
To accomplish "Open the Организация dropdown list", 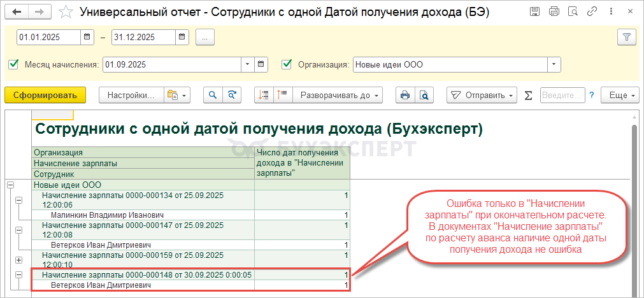I will click(554, 64).
